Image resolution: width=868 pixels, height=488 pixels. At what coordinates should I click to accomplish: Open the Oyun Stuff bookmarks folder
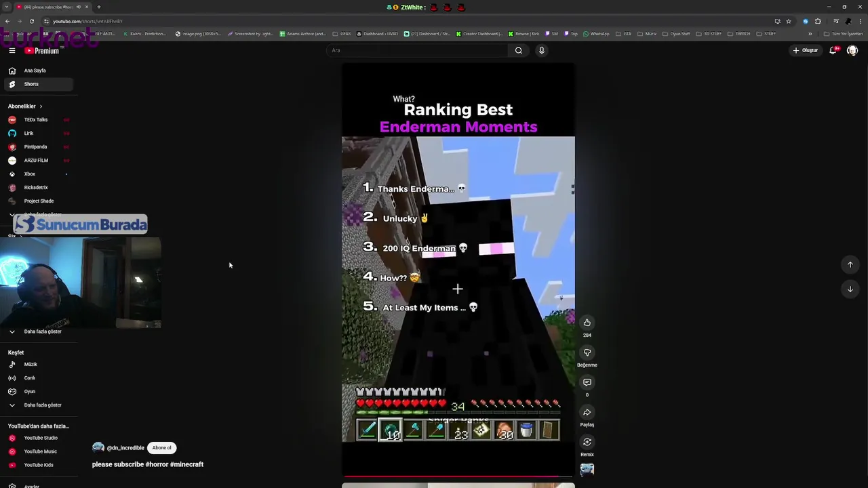676,33
